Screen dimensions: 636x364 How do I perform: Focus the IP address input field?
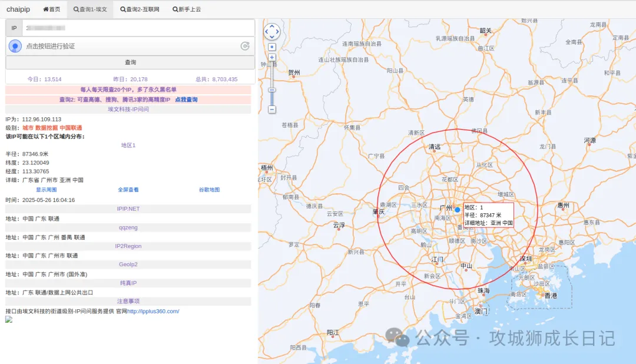pyautogui.click(x=138, y=28)
